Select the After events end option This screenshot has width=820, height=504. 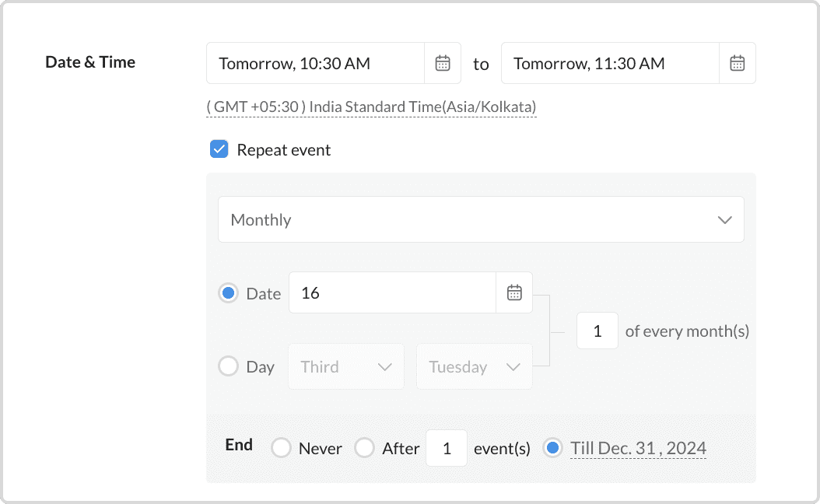pos(364,448)
